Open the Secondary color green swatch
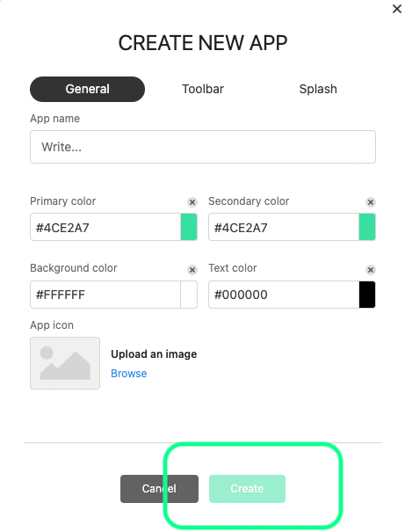Screen dimensions: 405x532 click(367, 227)
